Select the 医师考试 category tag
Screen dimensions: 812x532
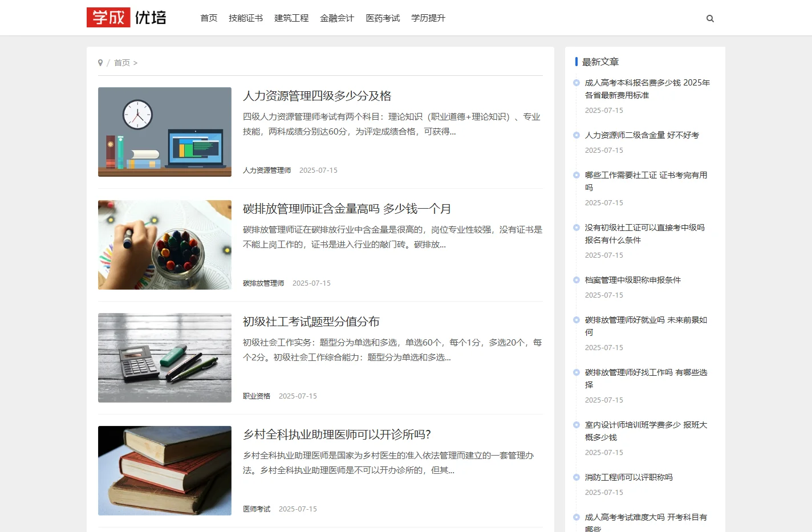[x=257, y=509]
